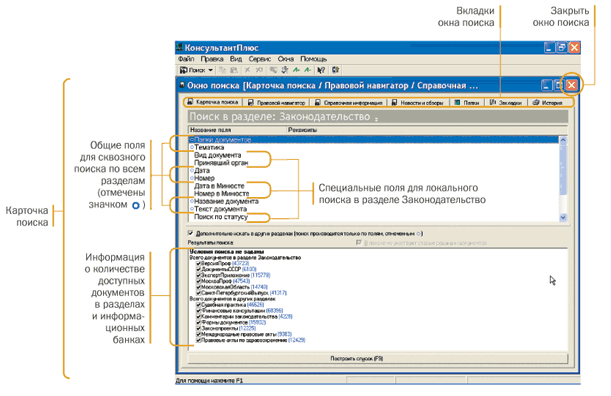Open the Окна menu
611x396 pixels.
click(286, 59)
